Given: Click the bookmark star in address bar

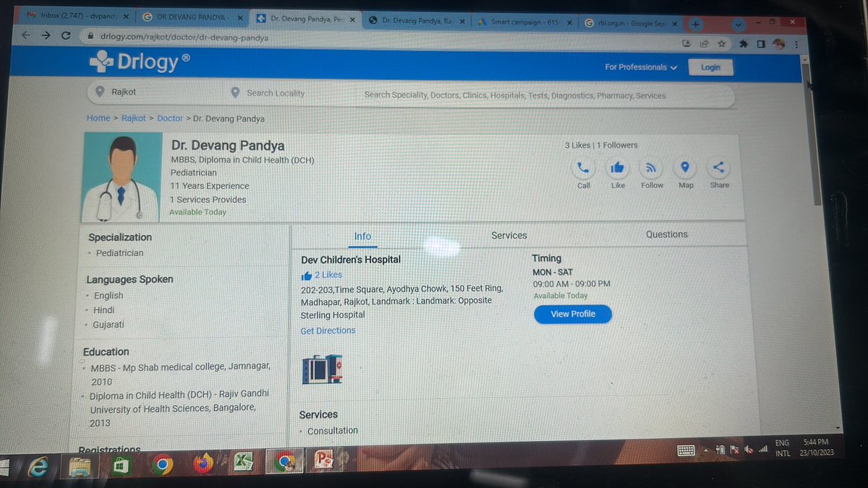Looking at the screenshot, I should pos(721,43).
